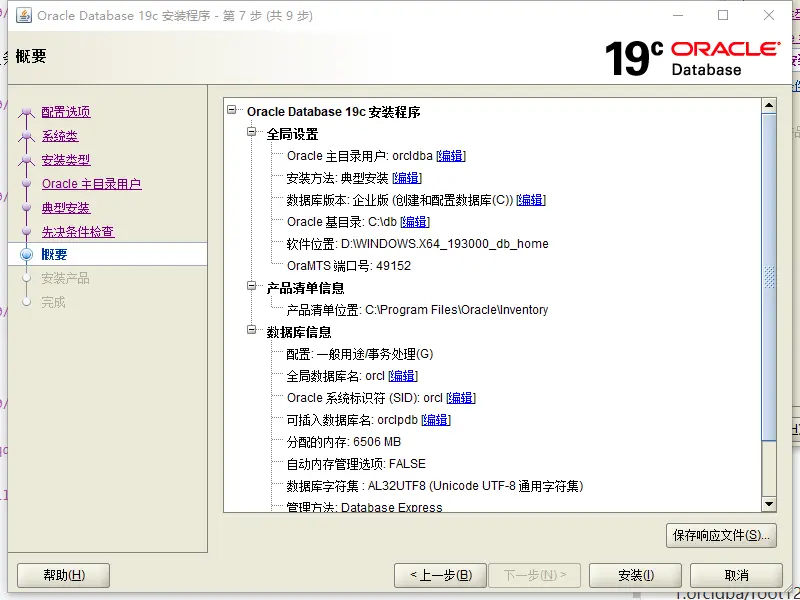The height and width of the screenshot is (600, 800).
Task: Select the 数据库字符集 AL32UTF8 row
Action: 434,486
